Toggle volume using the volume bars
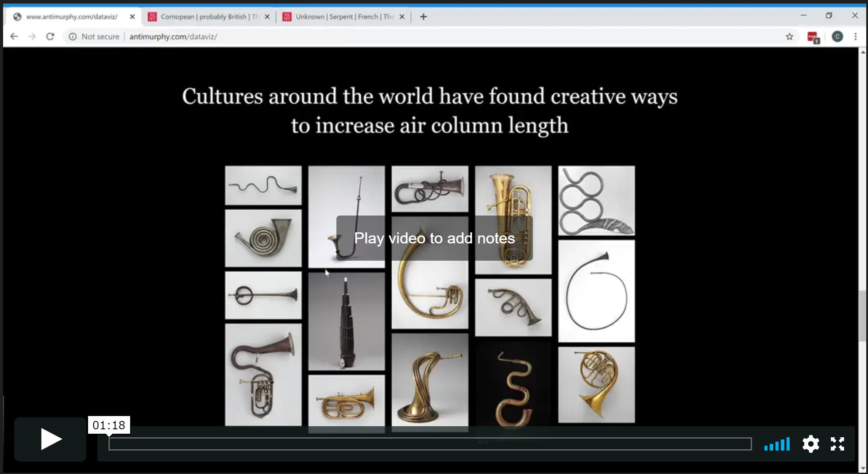The height and width of the screenshot is (474, 868). point(777,444)
